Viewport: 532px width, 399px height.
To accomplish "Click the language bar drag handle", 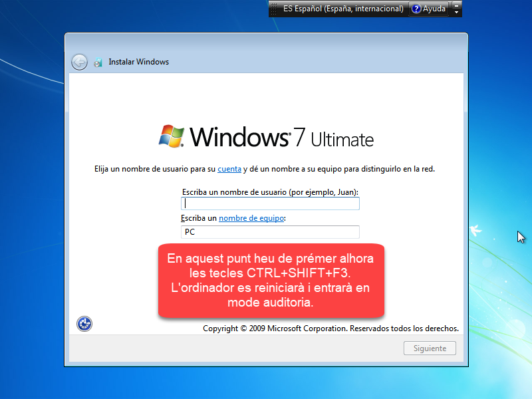I will pos(274,9).
